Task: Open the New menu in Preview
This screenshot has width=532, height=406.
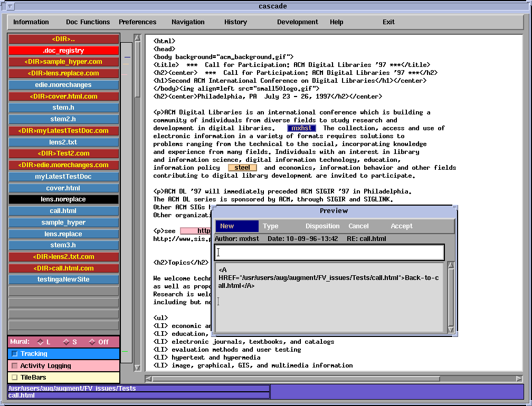Action: pos(237,226)
